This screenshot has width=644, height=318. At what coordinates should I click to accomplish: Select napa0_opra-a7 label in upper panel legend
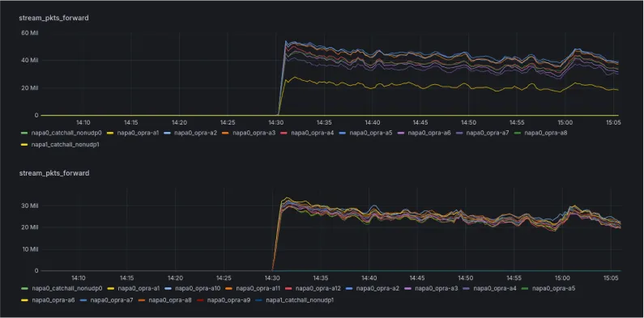click(x=488, y=133)
